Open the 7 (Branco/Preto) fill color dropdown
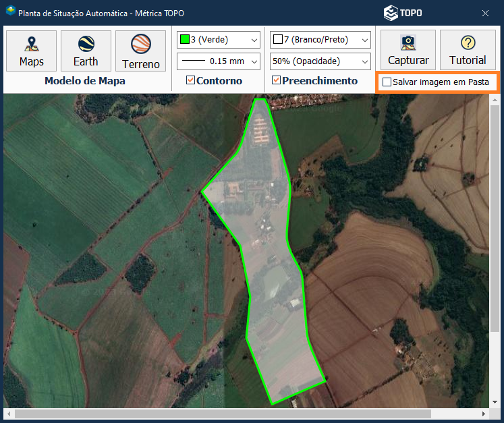This screenshot has height=423, width=504. [320, 40]
